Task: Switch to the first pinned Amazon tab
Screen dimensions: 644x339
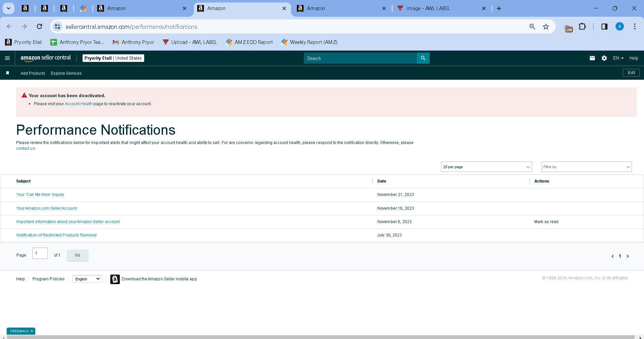Action: (25, 8)
